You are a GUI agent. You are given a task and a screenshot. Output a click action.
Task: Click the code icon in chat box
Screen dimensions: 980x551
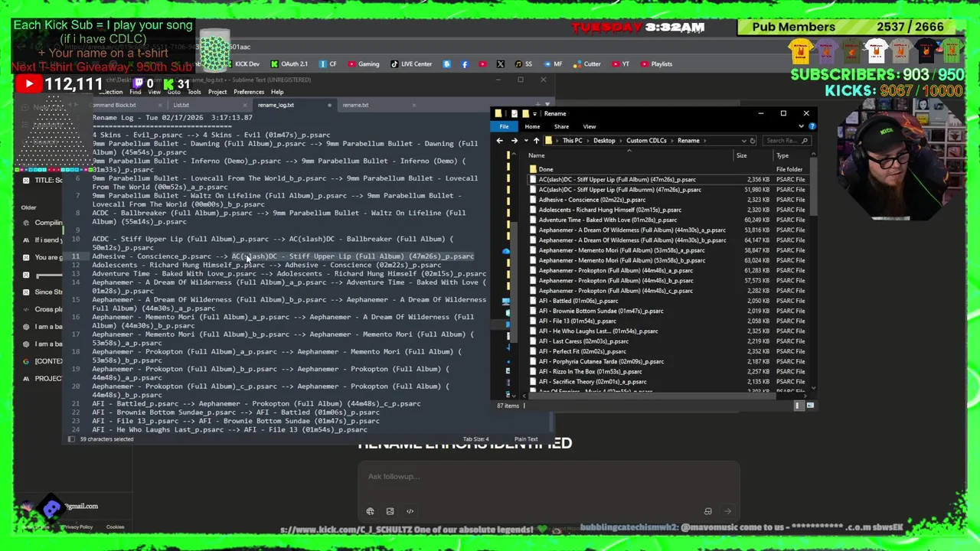click(x=410, y=511)
